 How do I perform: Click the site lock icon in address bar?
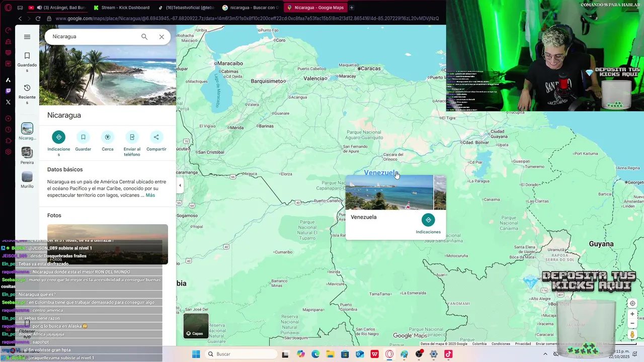[x=49, y=19]
